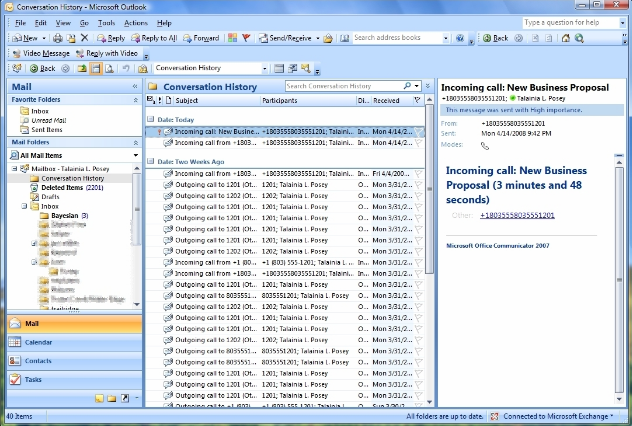The width and height of the screenshot is (632, 426).
Task: Click Search address books field
Action: pyautogui.click(x=397, y=38)
